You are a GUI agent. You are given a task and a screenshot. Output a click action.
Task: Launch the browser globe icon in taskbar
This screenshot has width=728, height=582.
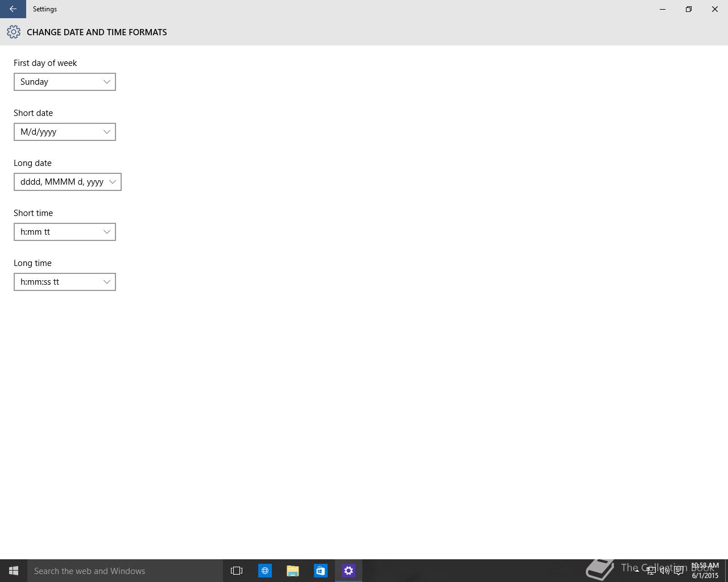[265, 571]
